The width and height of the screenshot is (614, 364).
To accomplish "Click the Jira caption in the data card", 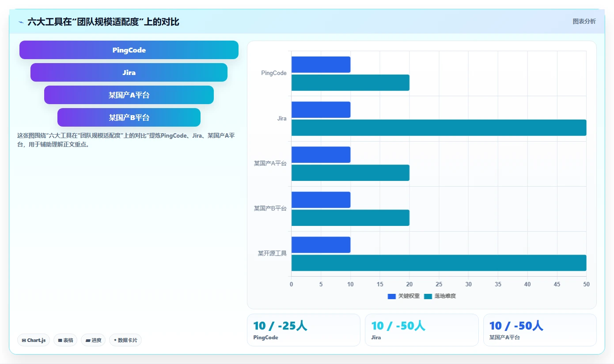I will 376,338.
